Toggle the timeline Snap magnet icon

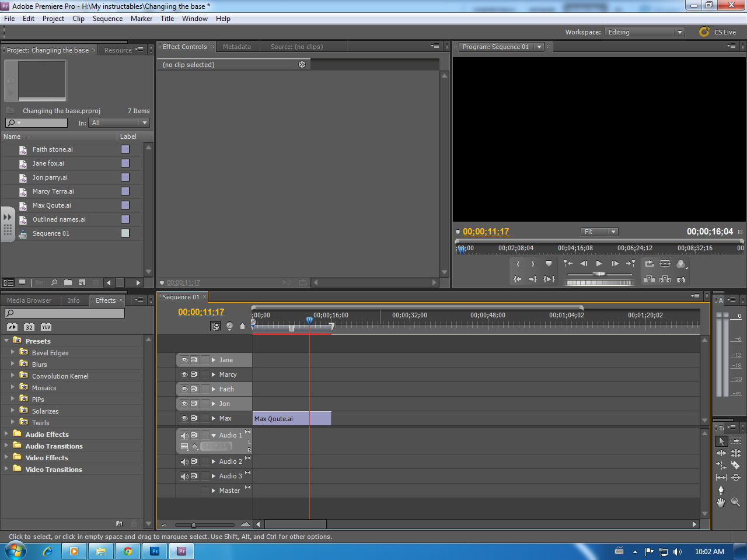point(215,326)
